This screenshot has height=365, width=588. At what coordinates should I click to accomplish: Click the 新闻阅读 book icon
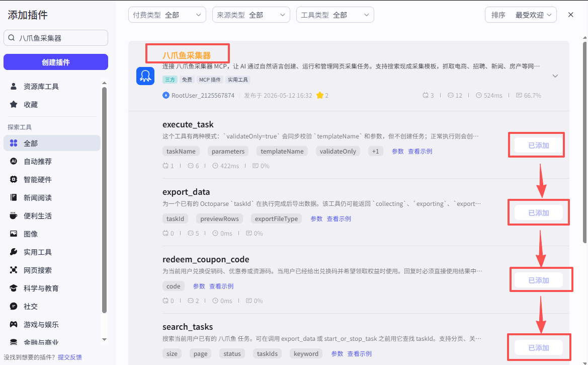(14, 197)
